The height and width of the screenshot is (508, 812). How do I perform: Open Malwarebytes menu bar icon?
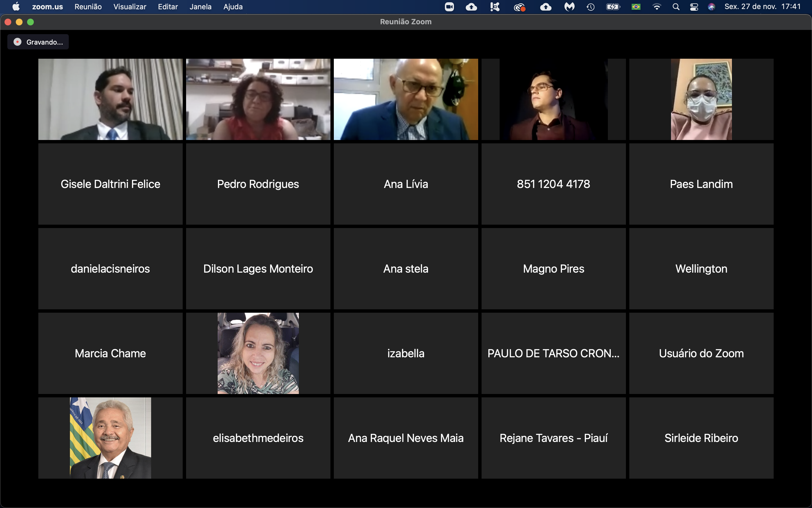(x=570, y=7)
